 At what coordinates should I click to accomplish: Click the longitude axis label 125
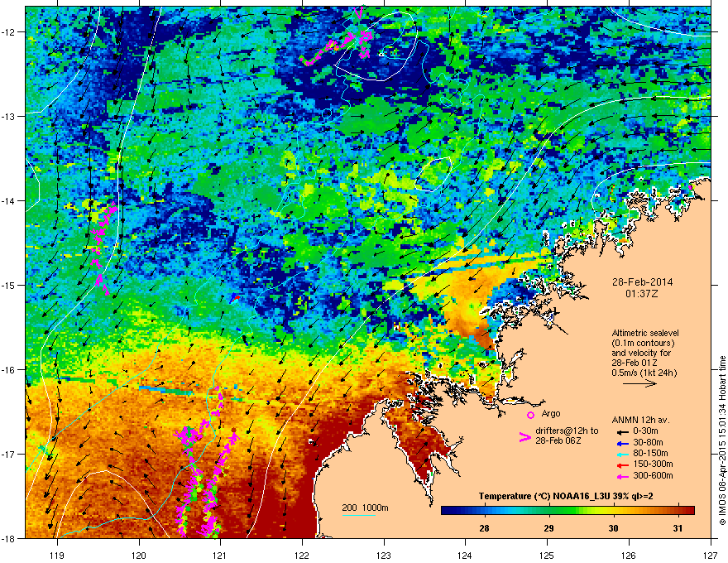click(x=547, y=555)
